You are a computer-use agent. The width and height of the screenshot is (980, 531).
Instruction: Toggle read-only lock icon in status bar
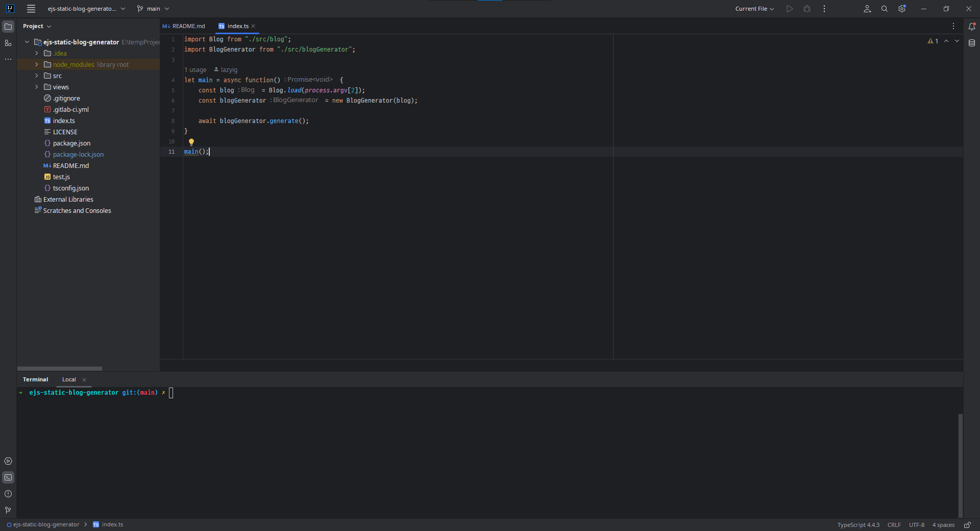coord(967,525)
